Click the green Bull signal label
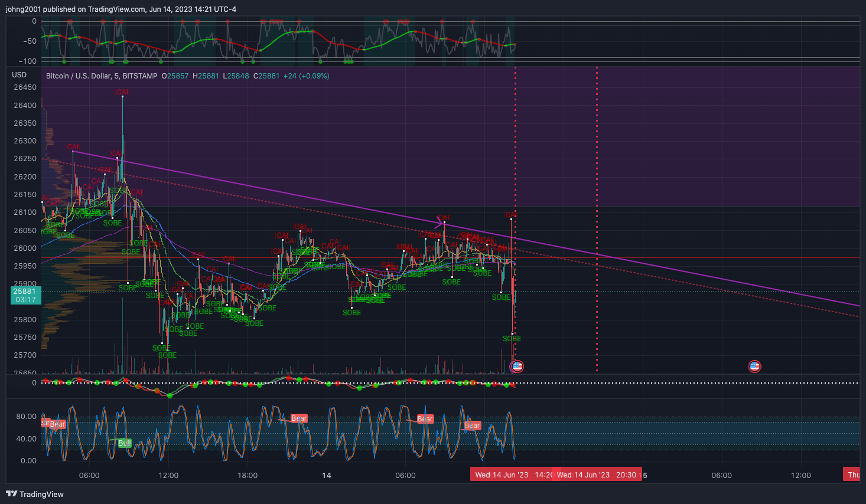This screenshot has width=866, height=504. point(124,443)
